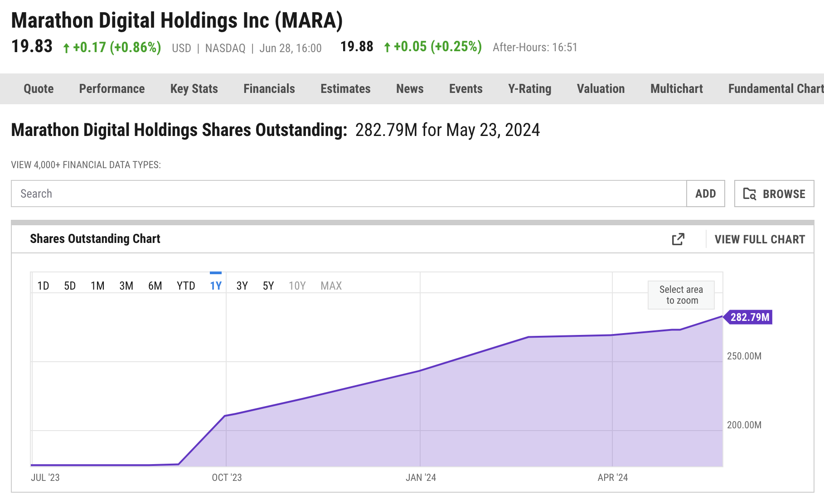This screenshot has height=504, width=824.
Task: Open chart in new window icon
Action: point(678,239)
